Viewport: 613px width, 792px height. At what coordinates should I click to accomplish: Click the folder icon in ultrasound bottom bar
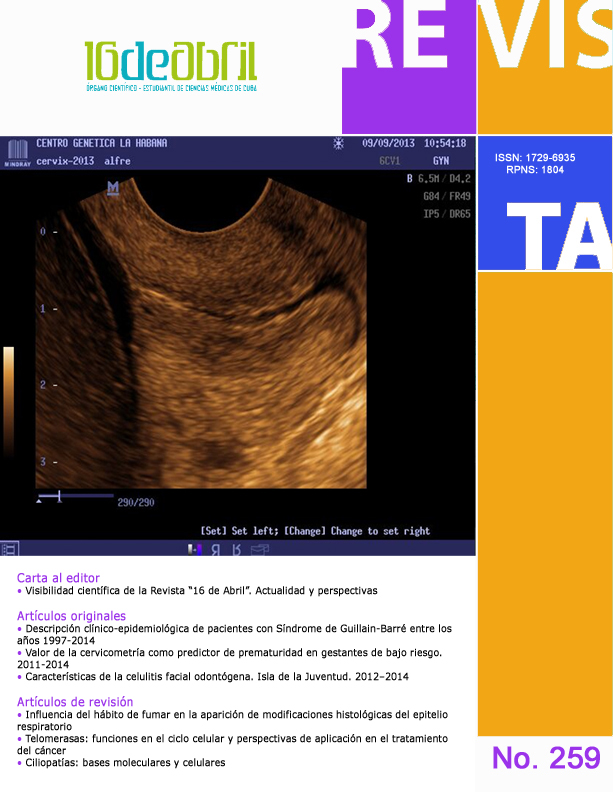tap(259, 549)
